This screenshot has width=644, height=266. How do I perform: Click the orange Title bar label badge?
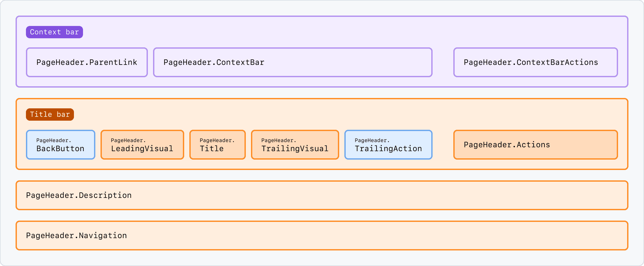tap(50, 115)
